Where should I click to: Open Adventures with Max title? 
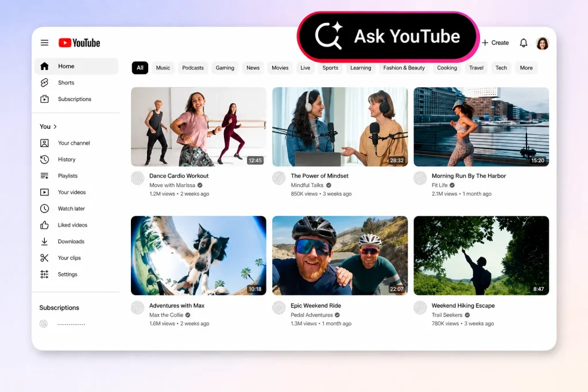pyautogui.click(x=177, y=305)
